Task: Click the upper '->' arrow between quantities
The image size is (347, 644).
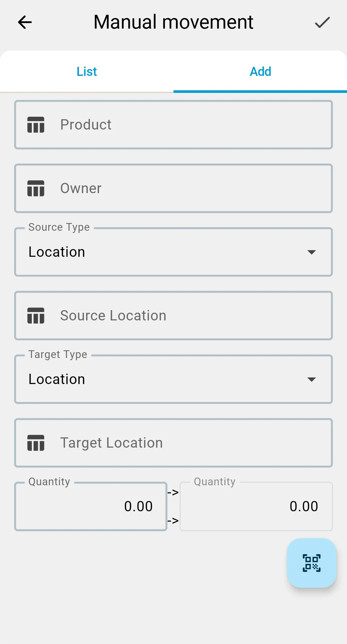Action: point(173,492)
